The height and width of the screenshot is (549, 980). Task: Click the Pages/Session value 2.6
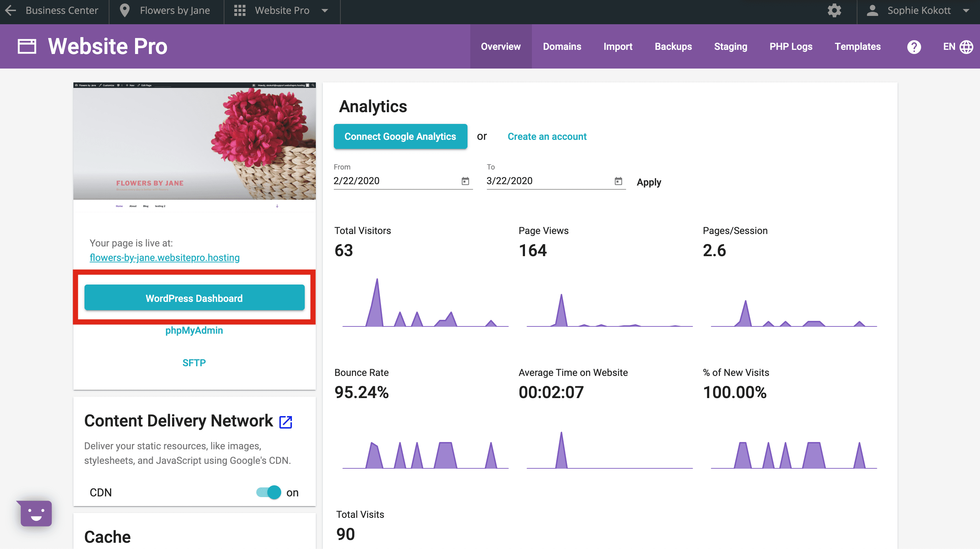coord(714,251)
